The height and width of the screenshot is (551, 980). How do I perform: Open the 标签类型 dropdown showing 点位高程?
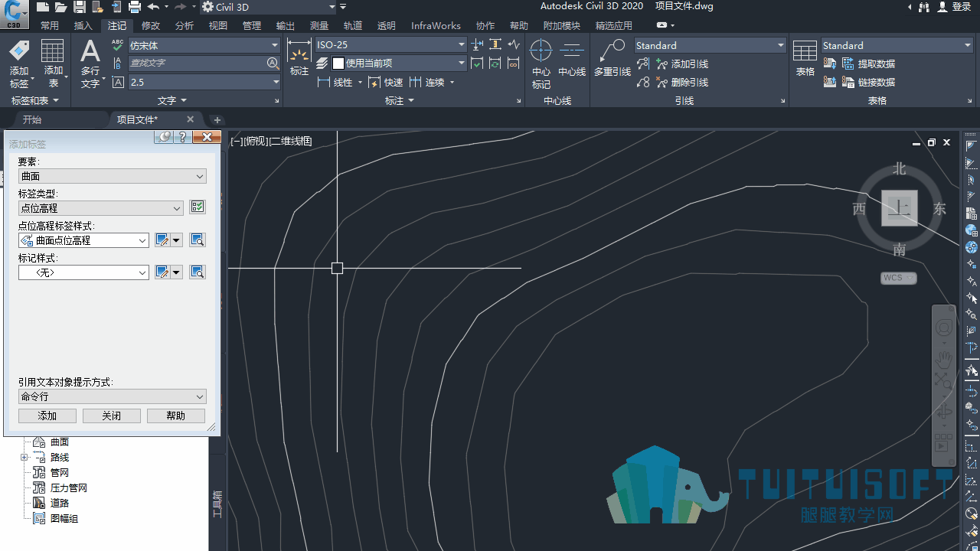(101, 208)
